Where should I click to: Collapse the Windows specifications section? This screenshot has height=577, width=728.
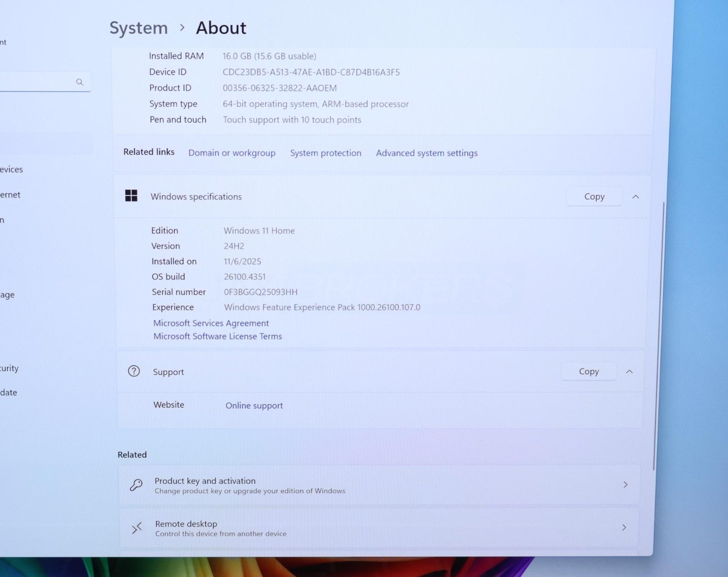(636, 197)
